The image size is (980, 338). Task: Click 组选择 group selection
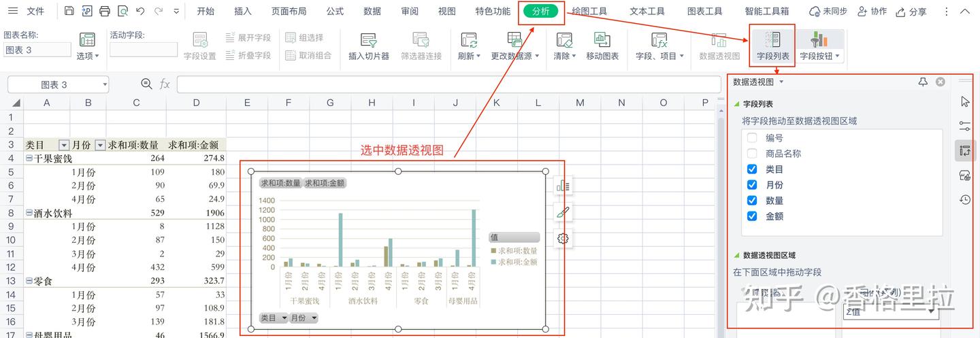pyautogui.click(x=304, y=38)
